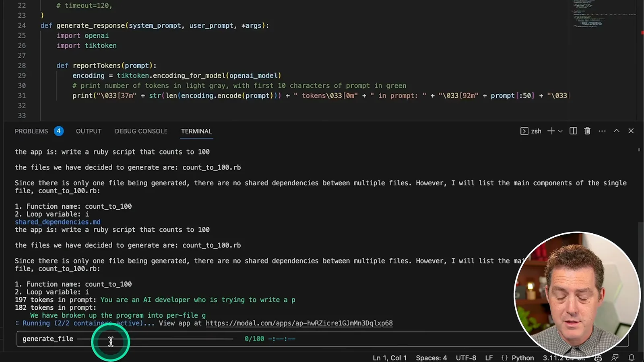Kill terminal with trash icon

click(x=587, y=131)
